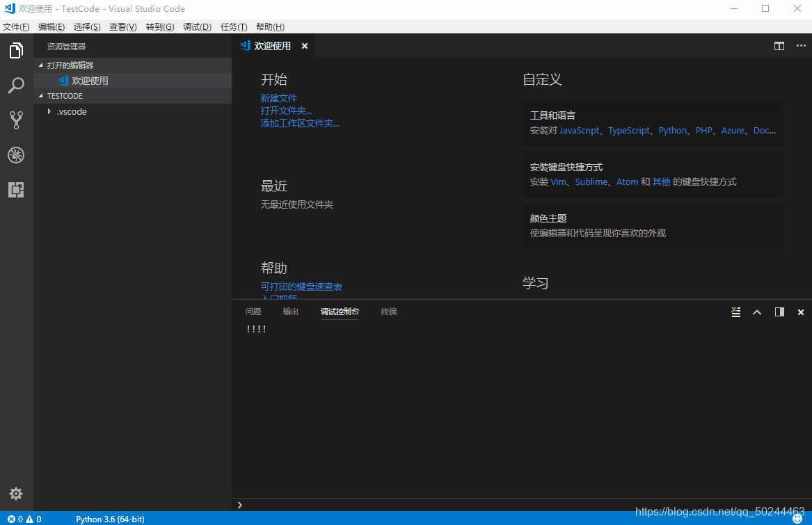
Task: Open the Search view in the activity bar
Action: pyautogui.click(x=16, y=85)
